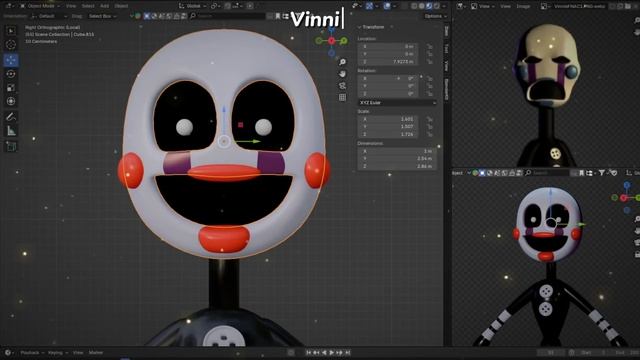640x360 pixels.
Task: Select the Transform tool in left toolbar
Action: pos(11,101)
